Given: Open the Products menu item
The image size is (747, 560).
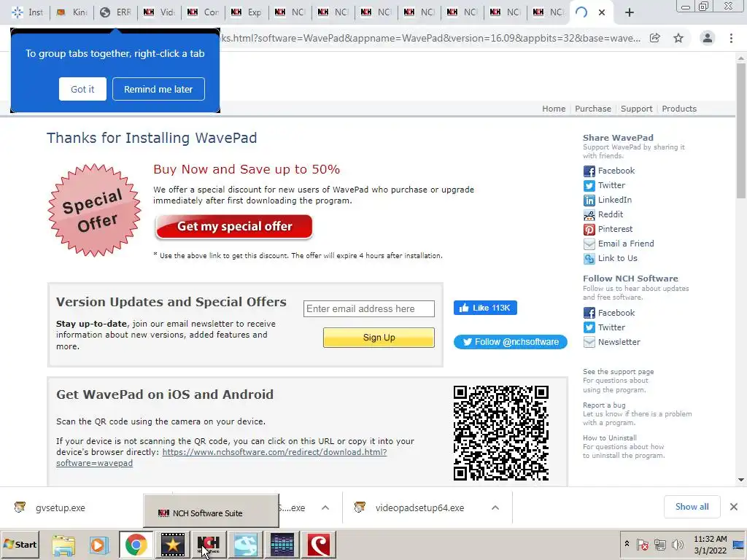Looking at the screenshot, I should (x=679, y=109).
